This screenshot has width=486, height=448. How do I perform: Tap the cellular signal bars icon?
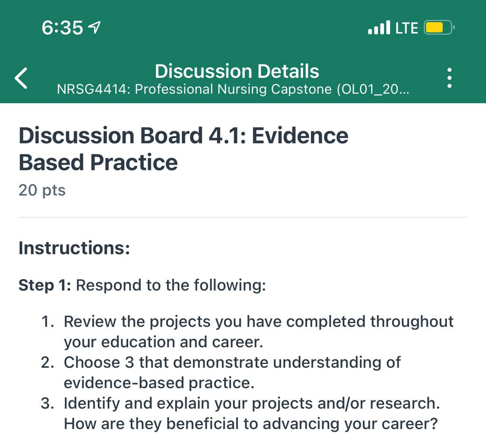click(x=379, y=28)
